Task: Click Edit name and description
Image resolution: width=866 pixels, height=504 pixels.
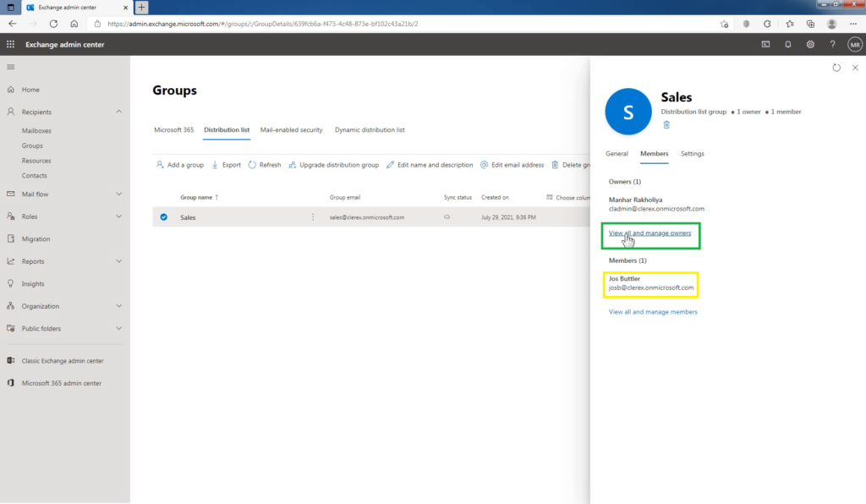Action: pyautogui.click(x=430, y=165)
